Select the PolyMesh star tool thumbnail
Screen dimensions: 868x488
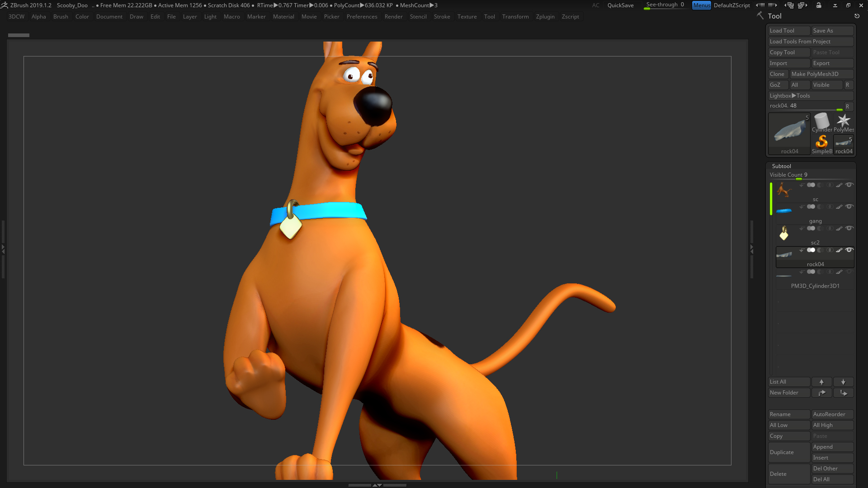(x=843, y=121)
